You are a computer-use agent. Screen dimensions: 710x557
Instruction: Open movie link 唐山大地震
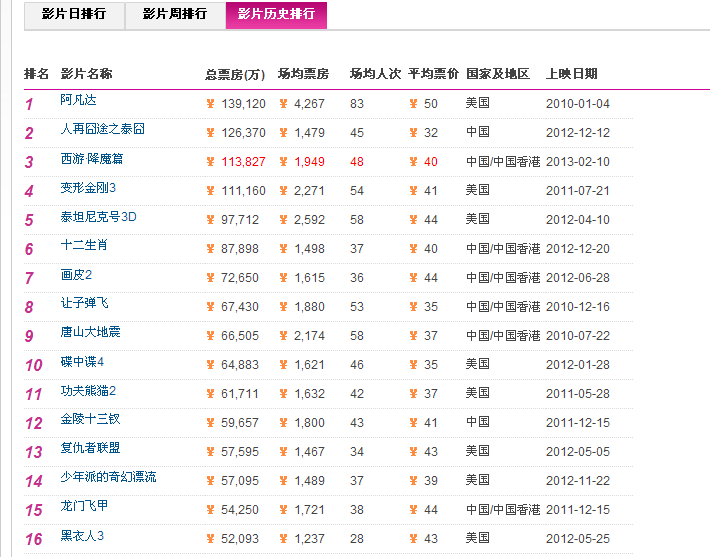(x=91, y=332)
